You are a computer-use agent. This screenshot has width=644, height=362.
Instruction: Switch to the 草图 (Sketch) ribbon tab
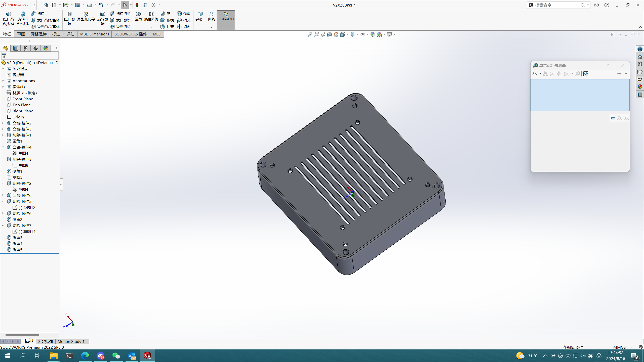click(x=21, y=34)
